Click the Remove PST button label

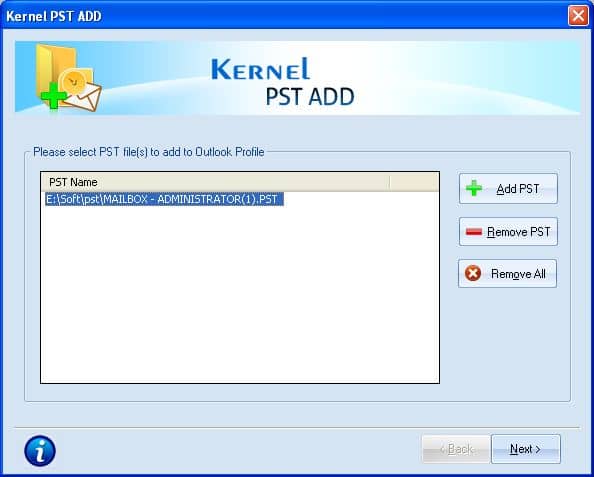[x=519, y=232]
